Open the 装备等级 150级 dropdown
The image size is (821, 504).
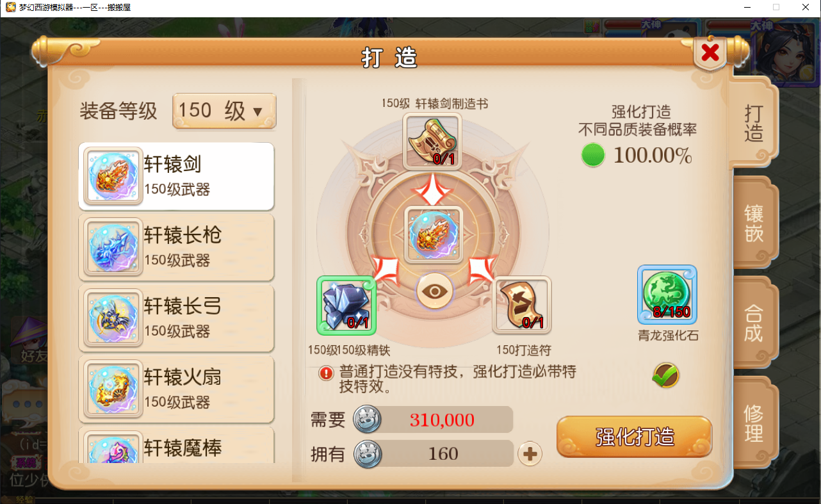pyautogui.click(x=224, y=111)
